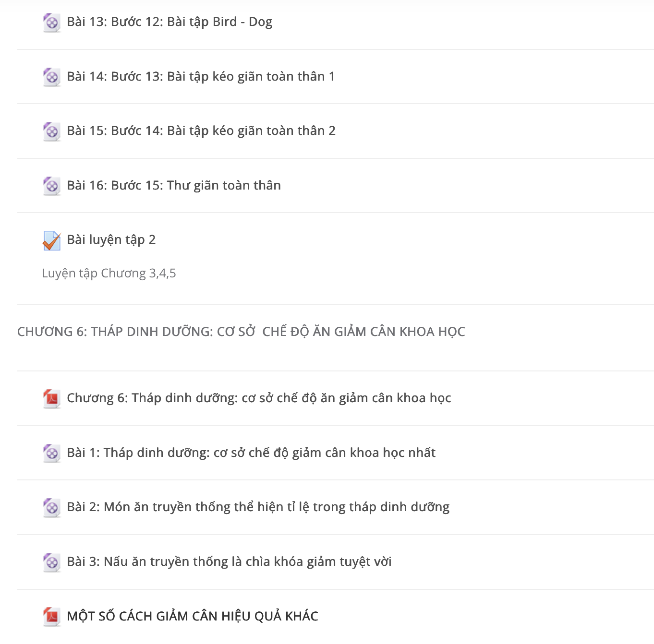Click video icon beside Bài 16 Thư giãn
Screen dimensions: 654x644
pyautogui.click(x=51, y=186)
